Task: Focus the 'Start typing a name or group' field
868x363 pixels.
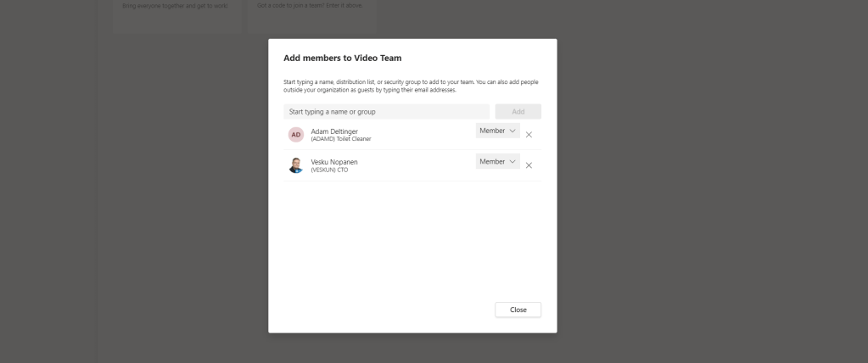Action: point(386,111)
